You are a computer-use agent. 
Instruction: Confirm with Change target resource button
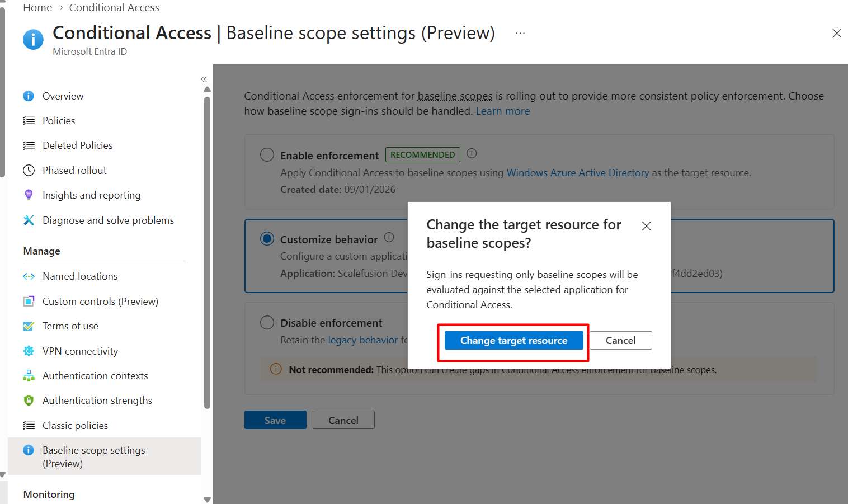513,341
